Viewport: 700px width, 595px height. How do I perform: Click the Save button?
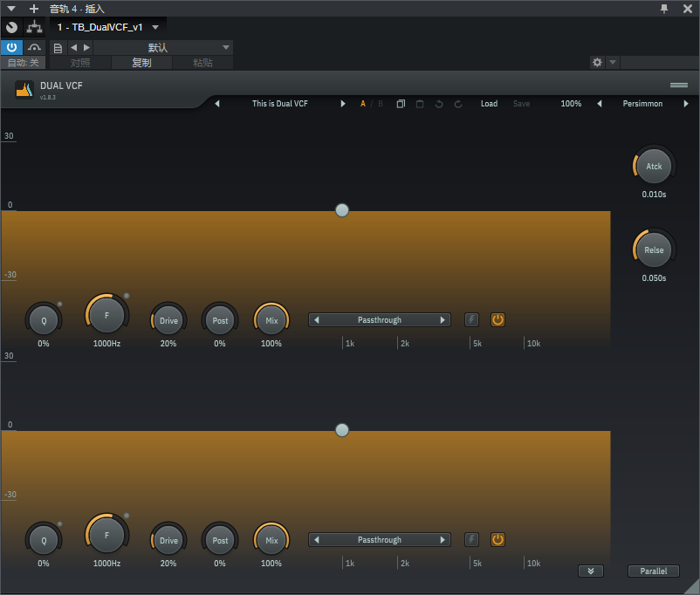521,104
